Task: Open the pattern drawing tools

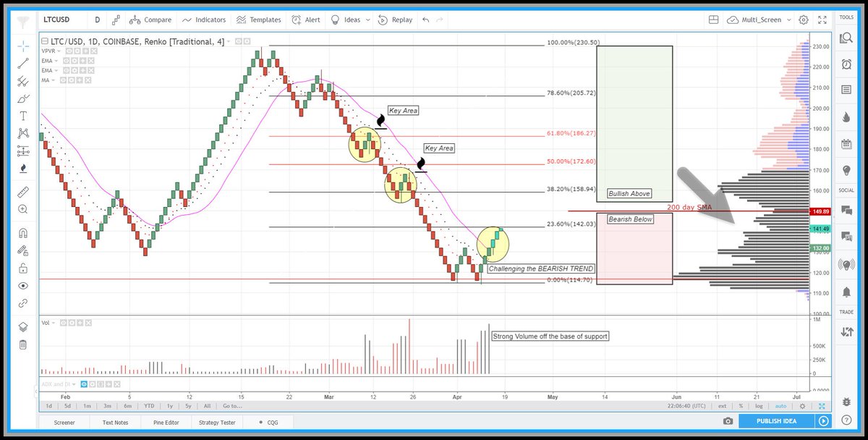Action: click(23, 133)
